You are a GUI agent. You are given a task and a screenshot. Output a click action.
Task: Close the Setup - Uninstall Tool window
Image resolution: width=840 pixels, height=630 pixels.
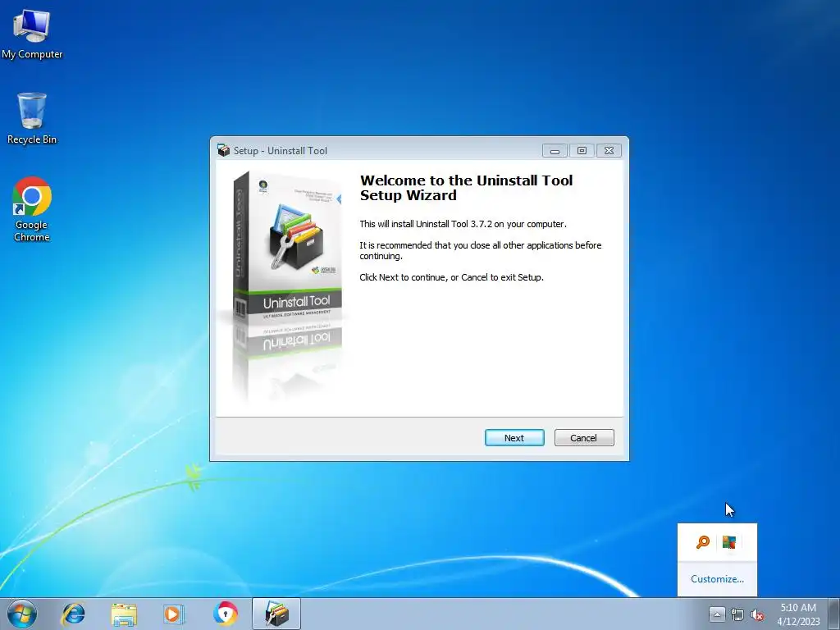pos(609,151)
